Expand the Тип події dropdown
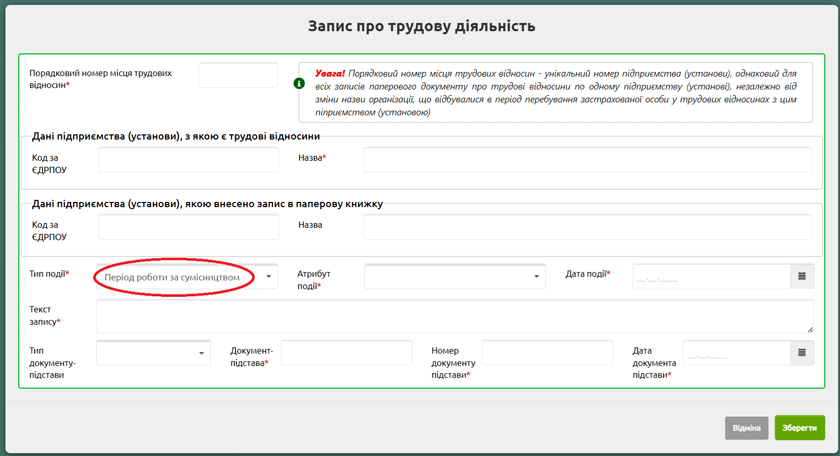The width and height of the screenshot is (840, 456). coord(268,277)
